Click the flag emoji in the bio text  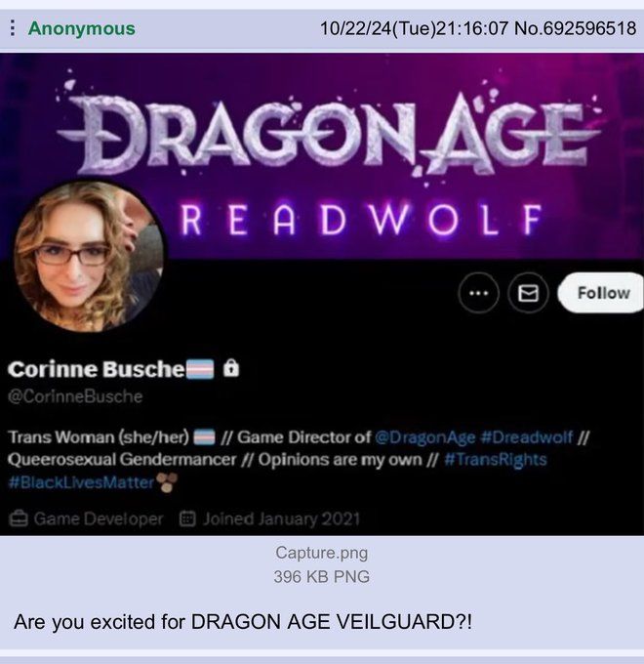coord(204,437)
